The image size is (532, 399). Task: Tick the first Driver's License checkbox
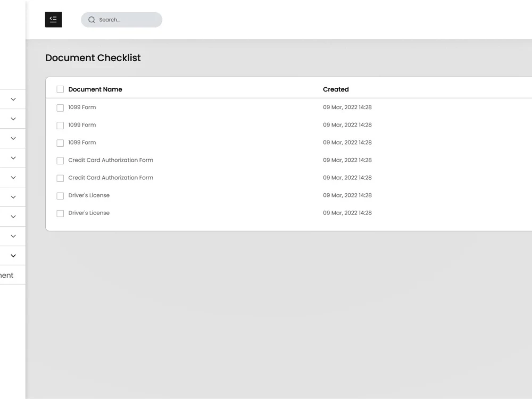click(60, 196)
